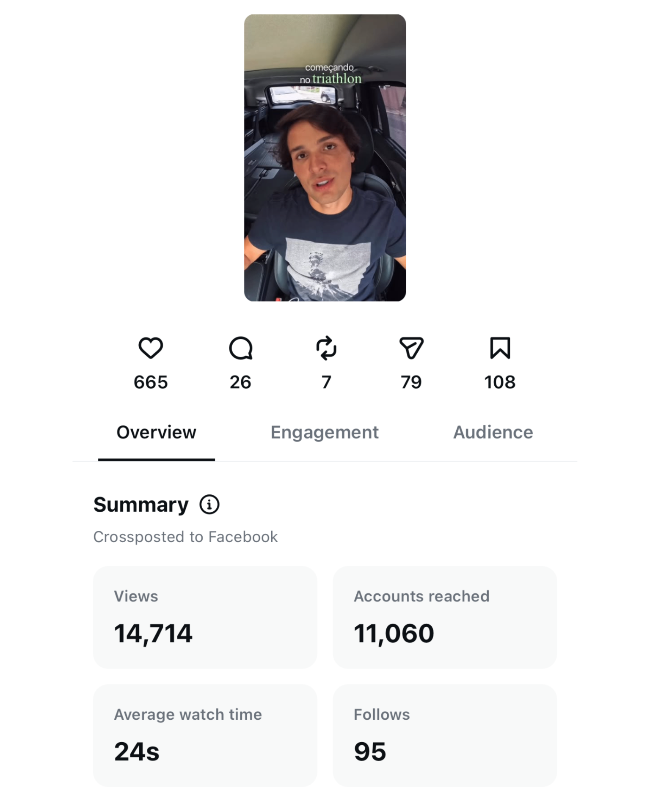Open the Summary info icon
Screen dimensions: 650x812
tap(209, 505)
